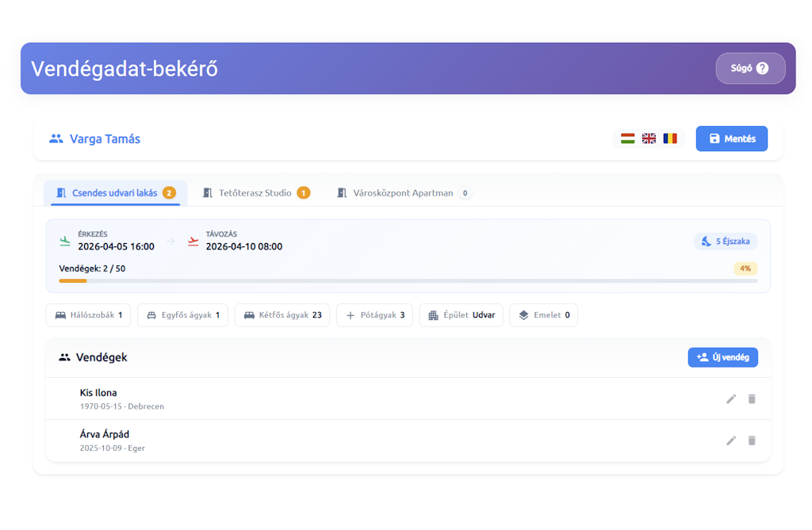The image size is (812, 530).
Task: Open the Városközpont Apartman tab
Action: tap(404, 193)
